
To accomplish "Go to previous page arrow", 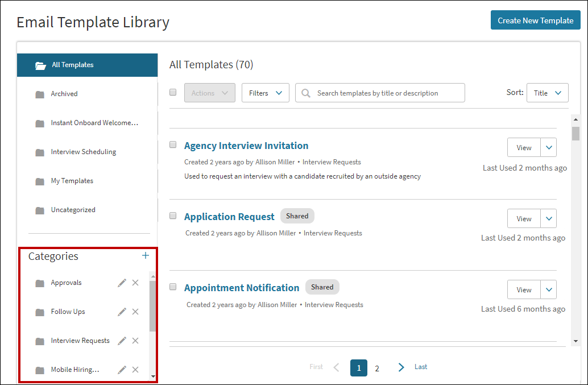I will coord(337,367).
